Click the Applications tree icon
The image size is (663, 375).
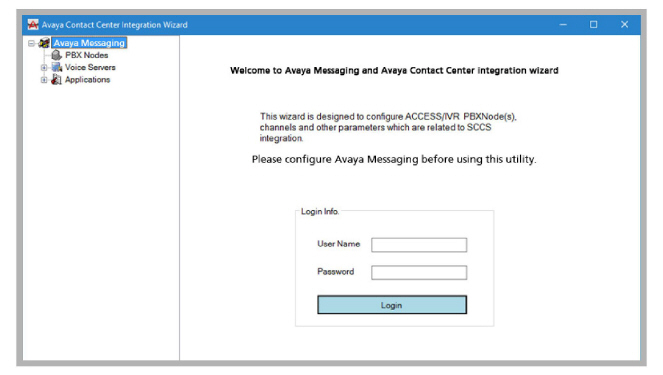tap(56, 79)
